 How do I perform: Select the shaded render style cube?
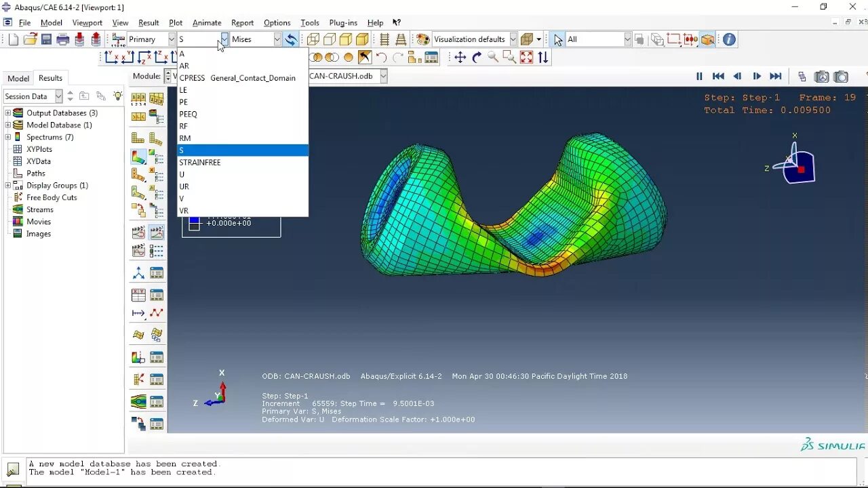[362, 39]
